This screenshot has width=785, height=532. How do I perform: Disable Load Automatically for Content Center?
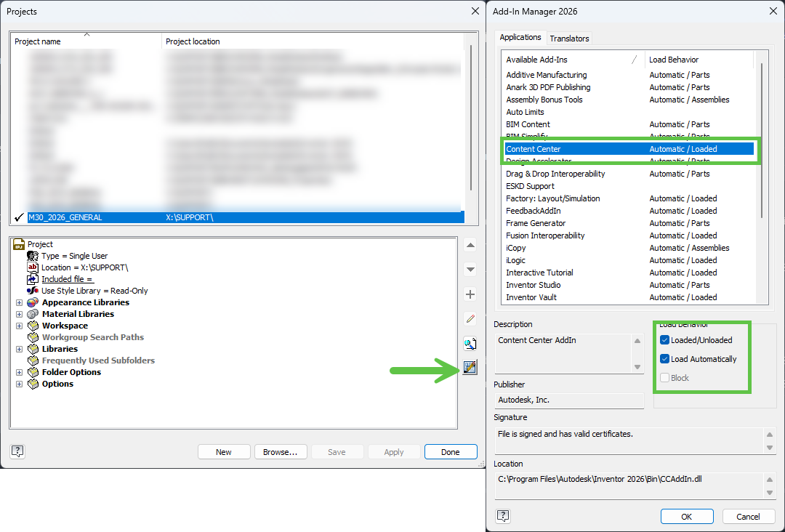664,358
